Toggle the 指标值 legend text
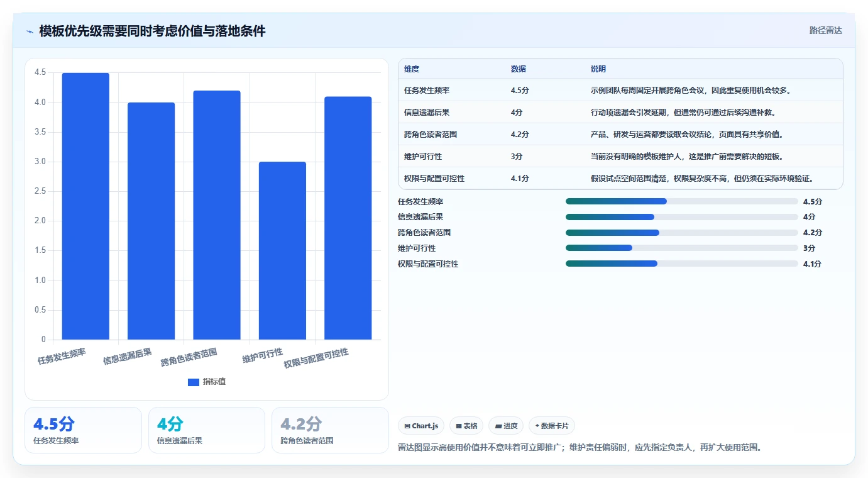 [214, 382]
